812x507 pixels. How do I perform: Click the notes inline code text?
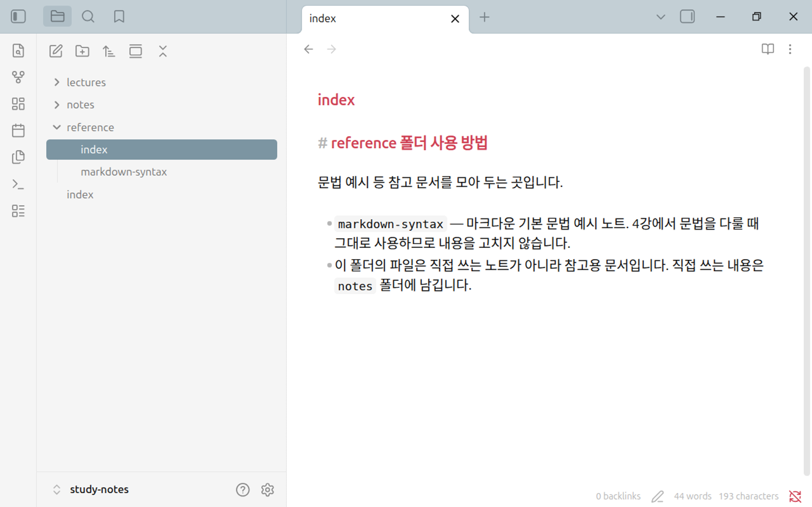pyautogui.click(x=355, y=286)
